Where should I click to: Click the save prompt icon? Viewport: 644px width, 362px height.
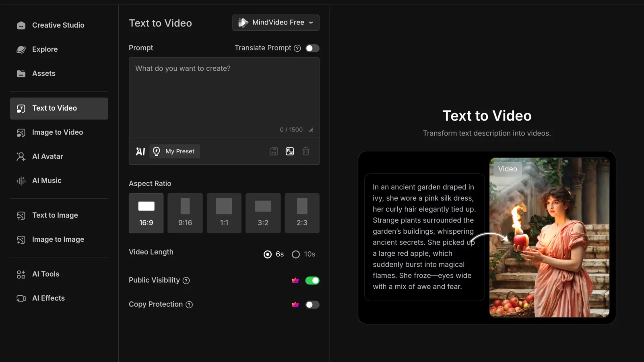point(274,151)
